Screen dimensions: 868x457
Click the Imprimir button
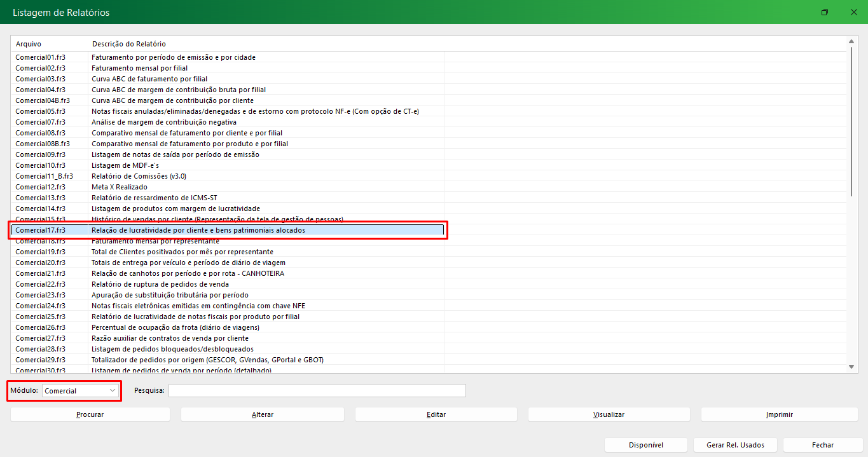tap(779, 414)
